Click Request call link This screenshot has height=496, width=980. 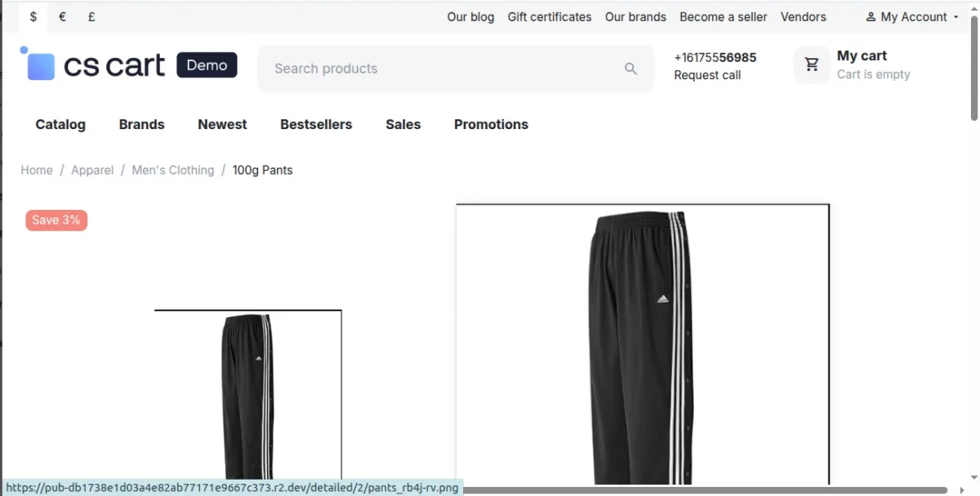point(707,75)
